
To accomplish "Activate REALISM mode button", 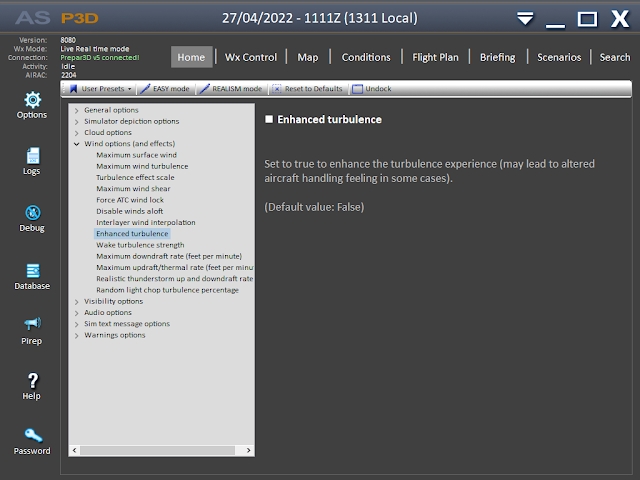I will [x=232, y=89].
